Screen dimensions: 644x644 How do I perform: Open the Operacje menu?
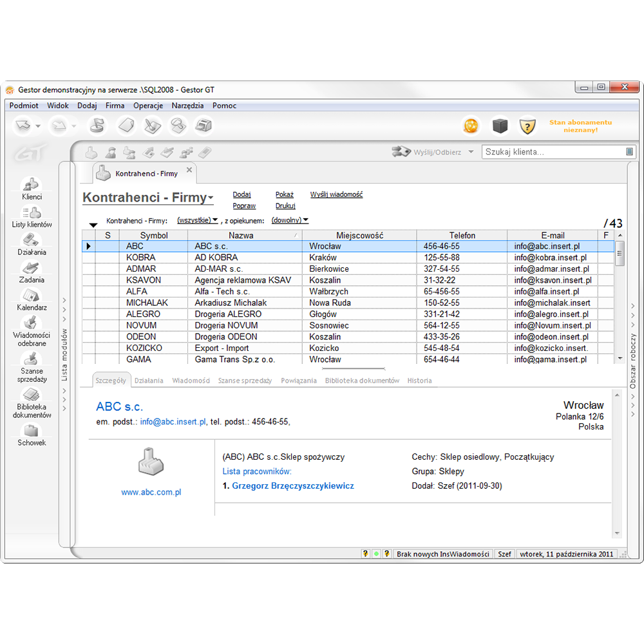148,106
